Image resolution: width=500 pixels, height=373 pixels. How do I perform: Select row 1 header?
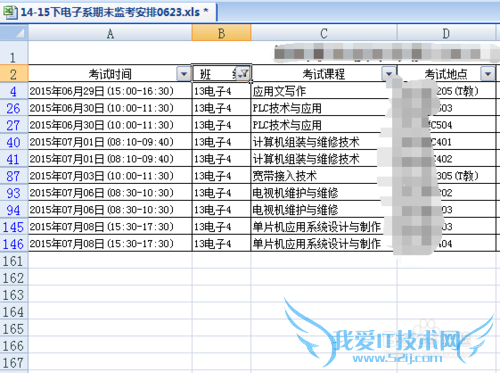coord(14,53)
